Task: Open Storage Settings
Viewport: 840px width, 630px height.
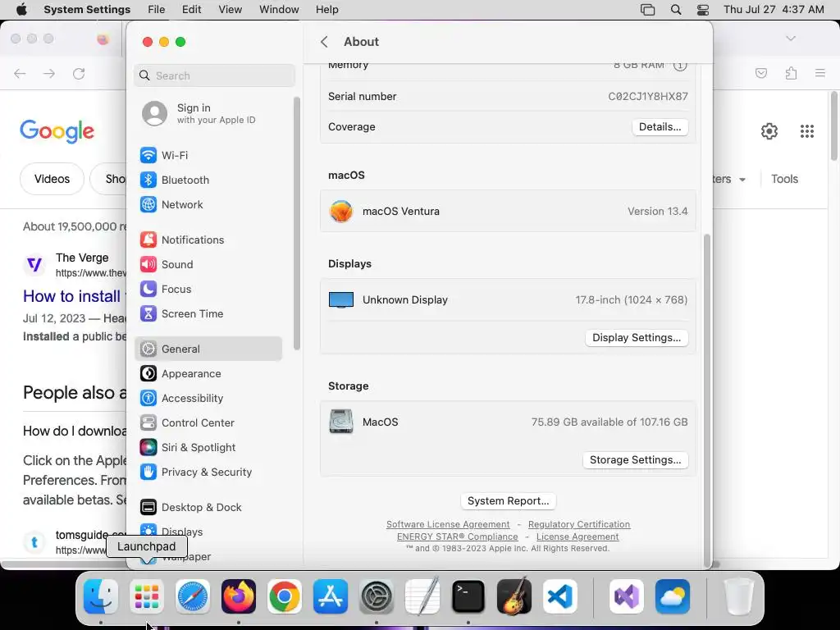Action: click(636, 460)
